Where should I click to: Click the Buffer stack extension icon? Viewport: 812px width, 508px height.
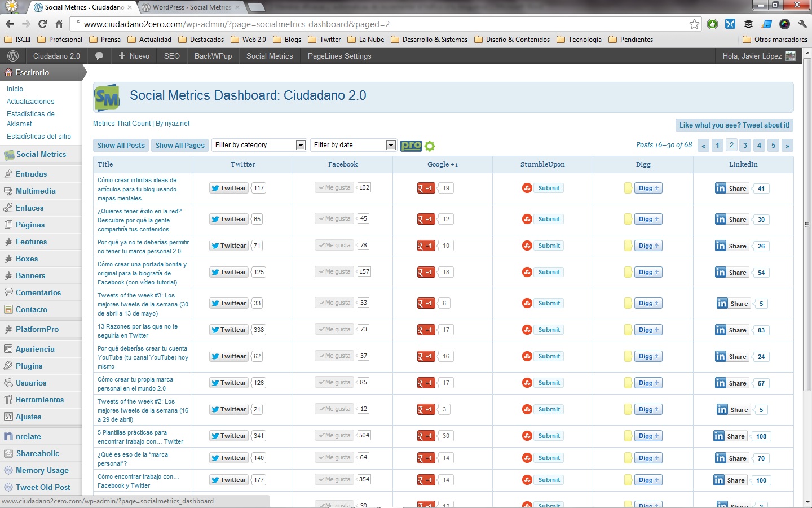point(748,24)
